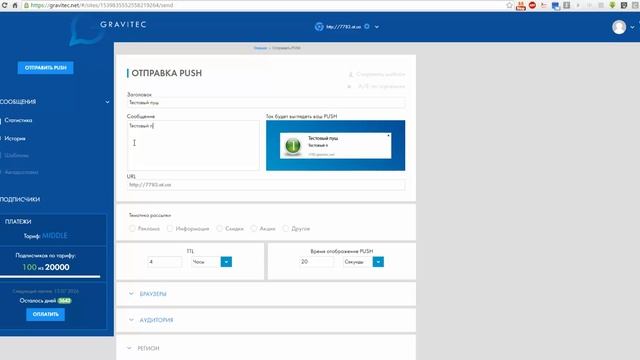Click the PUSH display time value field
The height and width of the screenshot is (360, 640).
pyautogui.click(x=316, y=262)
